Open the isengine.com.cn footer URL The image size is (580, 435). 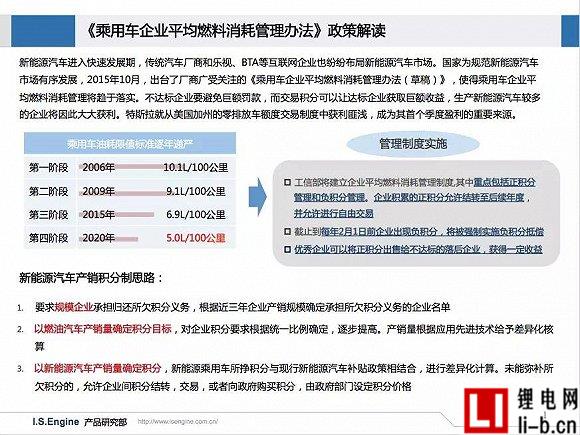pos(178,421)
